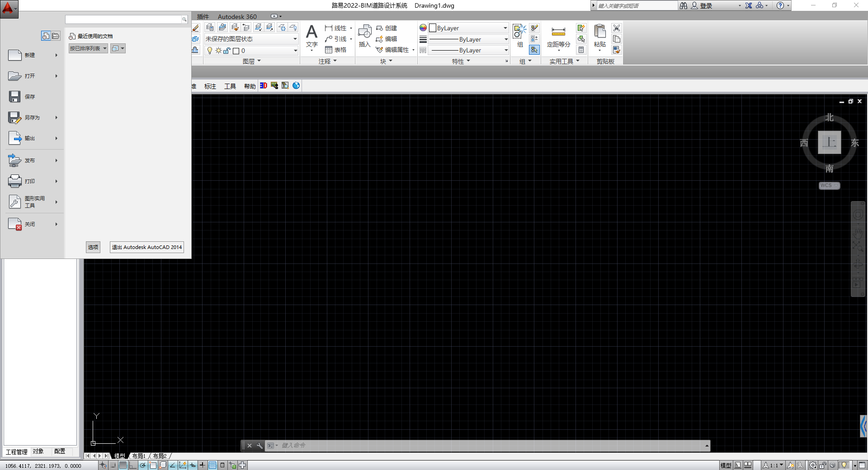Open the layer state (未保存的图层状态) dropdown
The width and height of the screenshot is (868, 470).
tap(251, 39)
